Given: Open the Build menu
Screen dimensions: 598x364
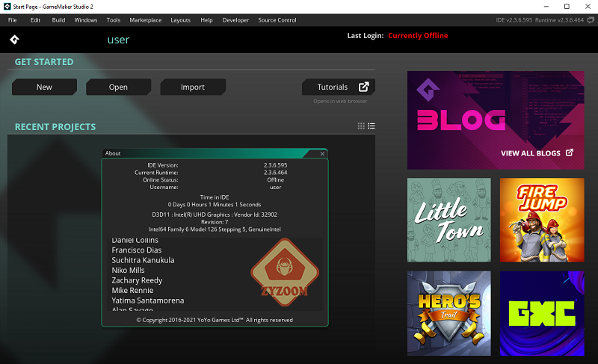Looking at the screenshot, I should tap(58, 20).
